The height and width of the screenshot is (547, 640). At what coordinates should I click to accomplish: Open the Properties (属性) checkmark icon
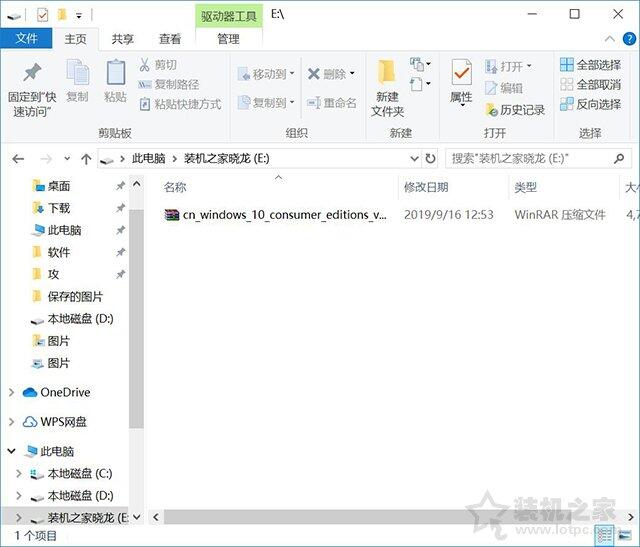point(462,73)
